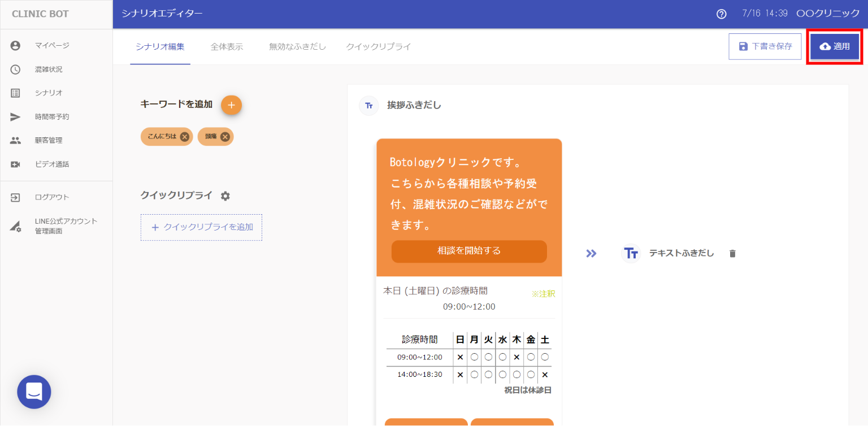Screen dimensions: 868x426
Task: Switch to the 無効なふきだし tab
Action: point(297,47)
